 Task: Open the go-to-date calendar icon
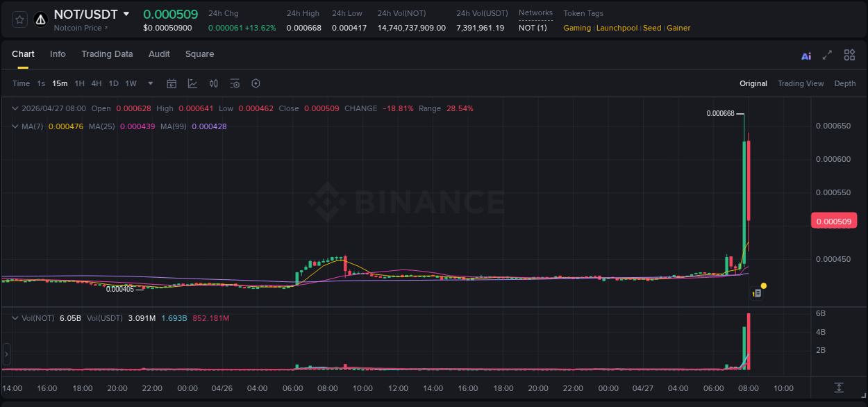click(172, 83)
